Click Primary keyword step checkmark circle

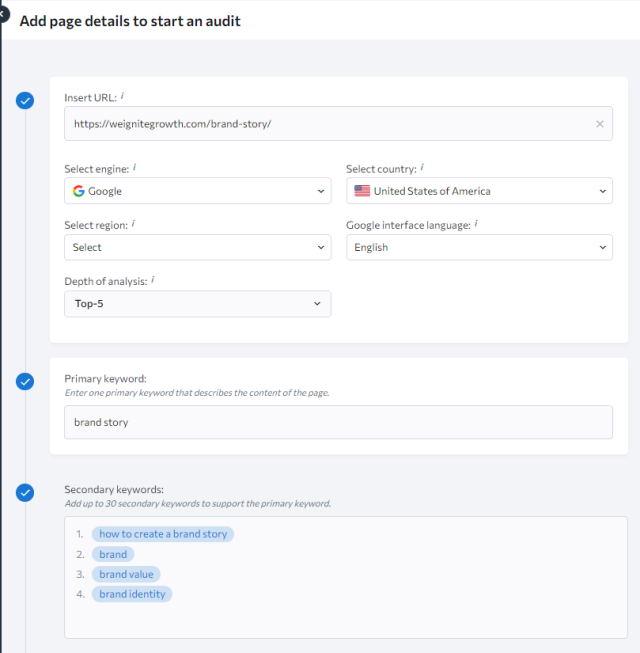click(x=25, y=381)
